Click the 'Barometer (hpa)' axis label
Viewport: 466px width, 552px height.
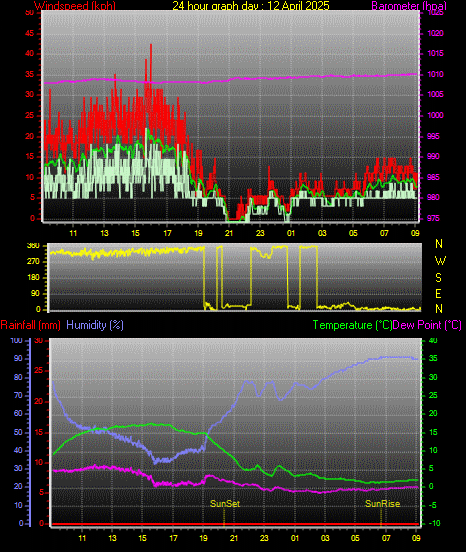coord(409,5)
